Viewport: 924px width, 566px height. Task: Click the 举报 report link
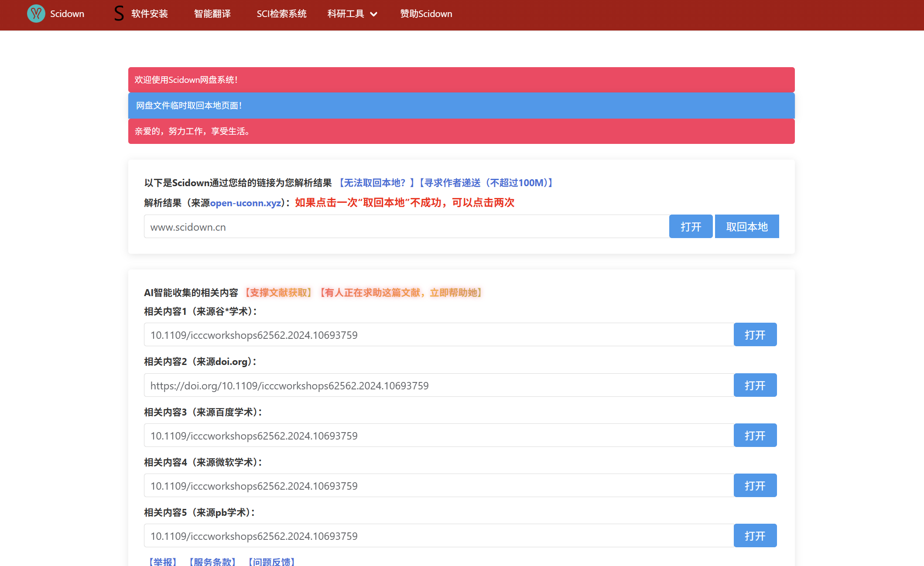point(163,561)
